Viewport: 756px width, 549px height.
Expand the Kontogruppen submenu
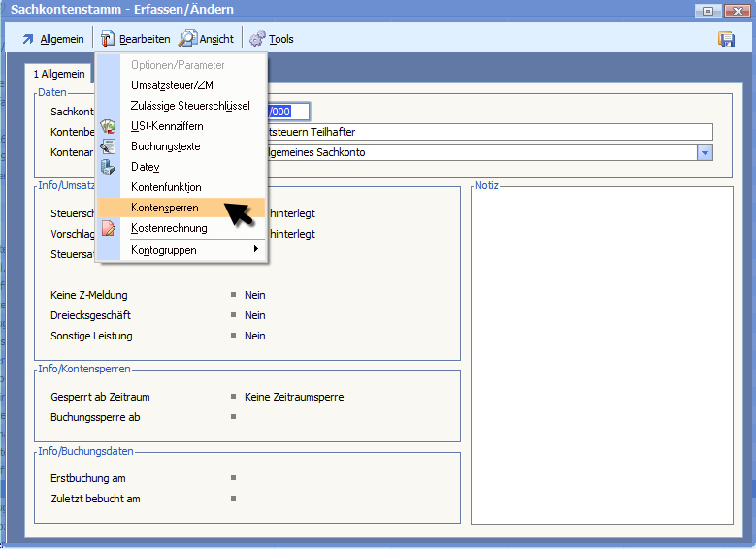192,250
